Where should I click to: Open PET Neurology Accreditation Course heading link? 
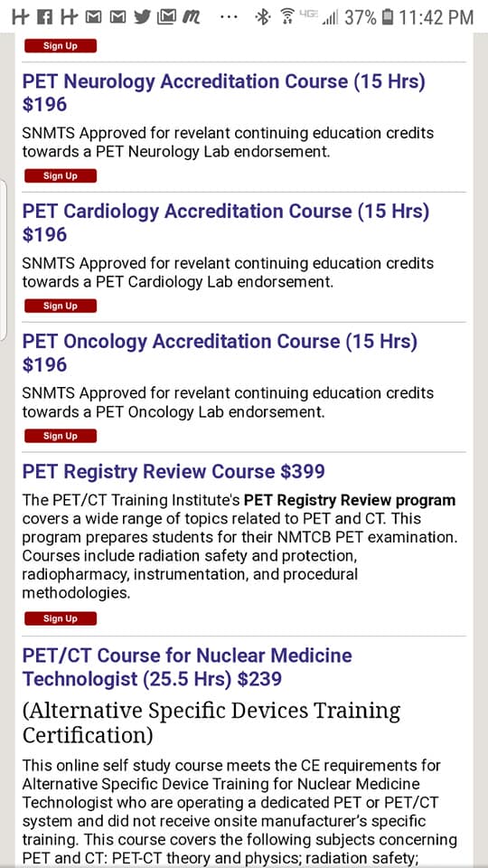[x=223, y=92]
